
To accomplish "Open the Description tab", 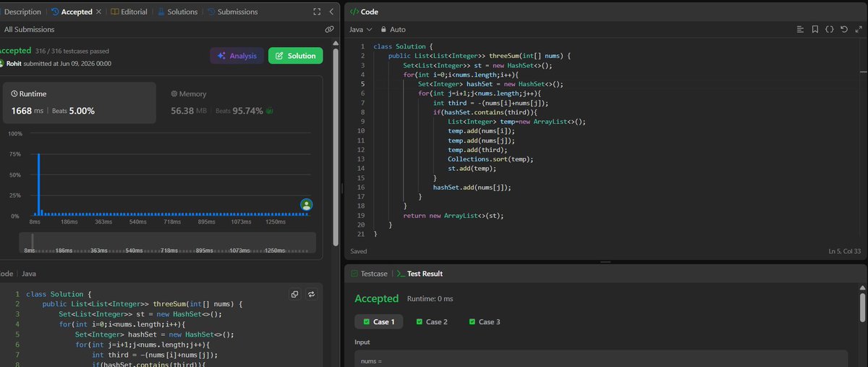I will pos(21,12).
